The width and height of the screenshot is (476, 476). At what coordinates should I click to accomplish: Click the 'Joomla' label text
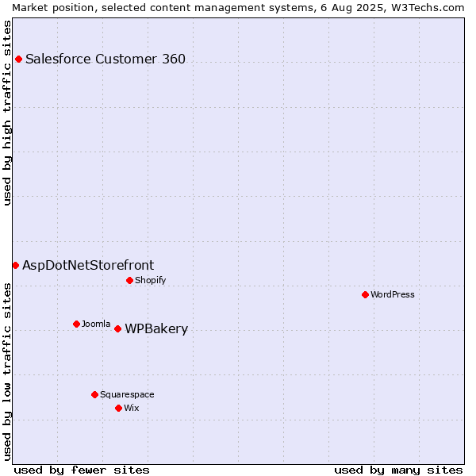(x=96, y=324)
